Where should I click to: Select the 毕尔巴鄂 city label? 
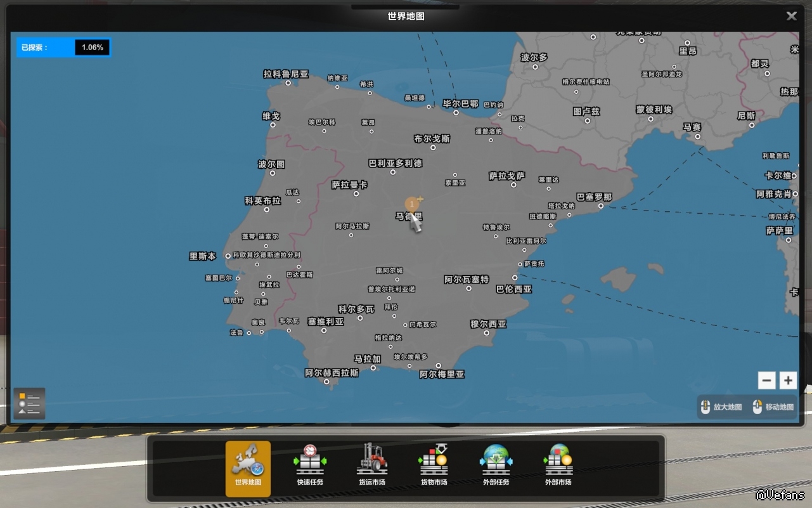pos(461,104)
